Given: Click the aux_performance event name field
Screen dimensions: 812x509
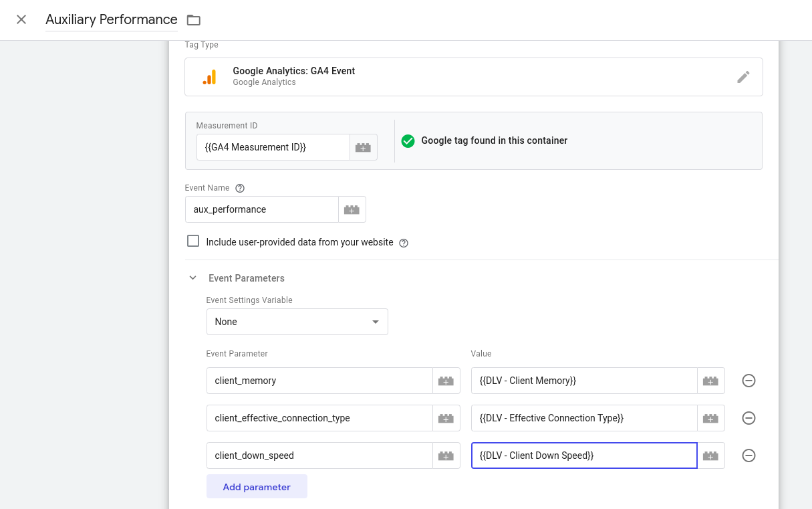Looking at the screenshot, I should [261, 209].
